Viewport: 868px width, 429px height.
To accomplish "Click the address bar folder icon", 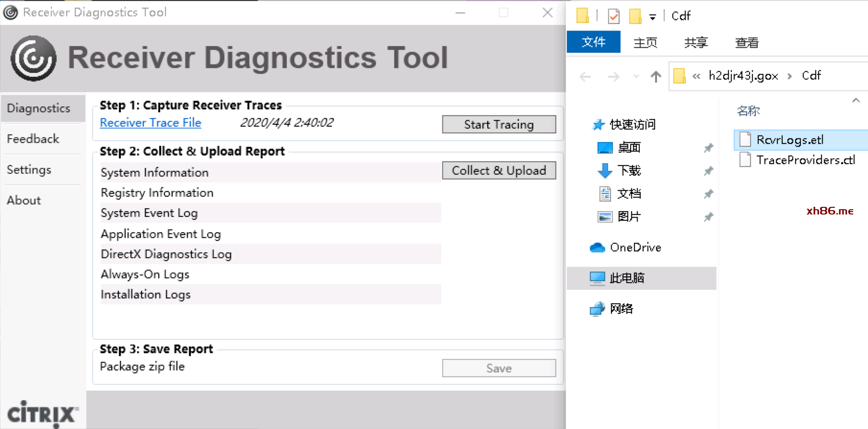I will tap(680, 76).
